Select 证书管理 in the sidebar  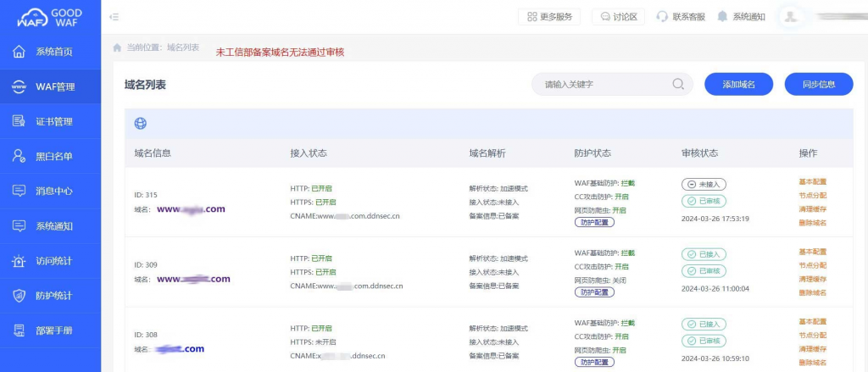click(x=50, y=121)
